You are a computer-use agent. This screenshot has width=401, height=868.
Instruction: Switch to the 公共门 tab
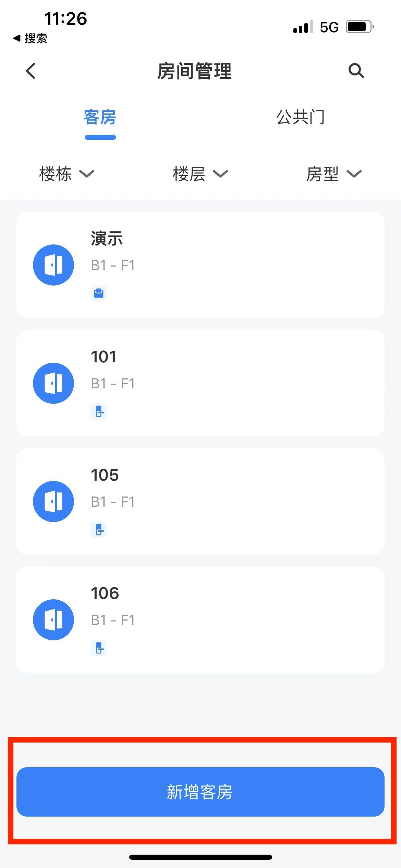coord(300,118)
